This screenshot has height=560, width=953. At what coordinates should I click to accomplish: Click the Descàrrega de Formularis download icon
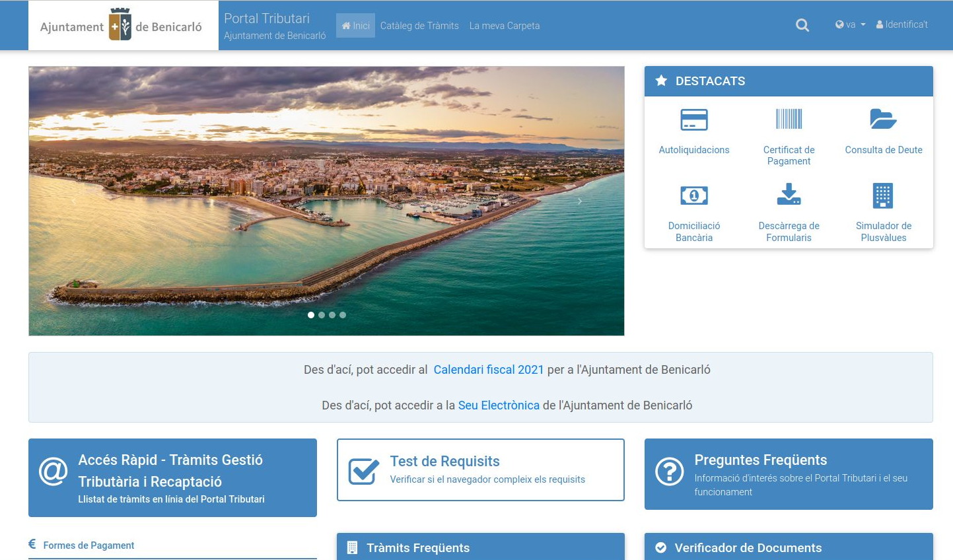[789, 195]
